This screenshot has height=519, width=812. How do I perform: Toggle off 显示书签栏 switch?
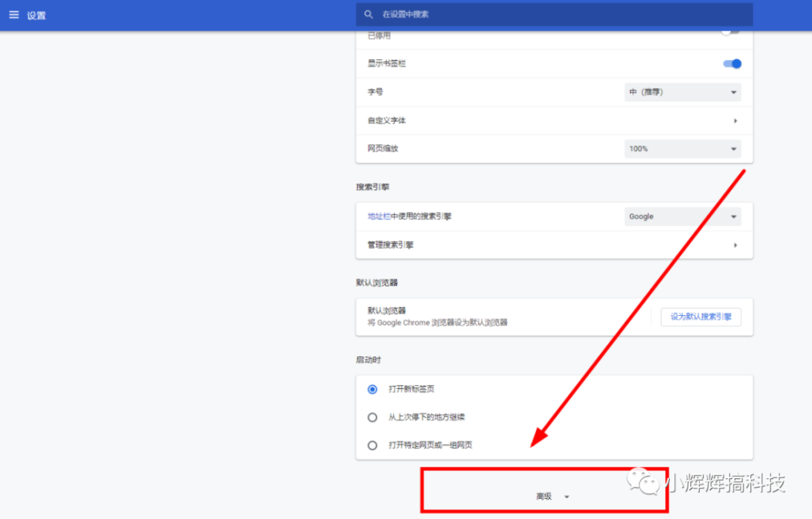(732, 63)
